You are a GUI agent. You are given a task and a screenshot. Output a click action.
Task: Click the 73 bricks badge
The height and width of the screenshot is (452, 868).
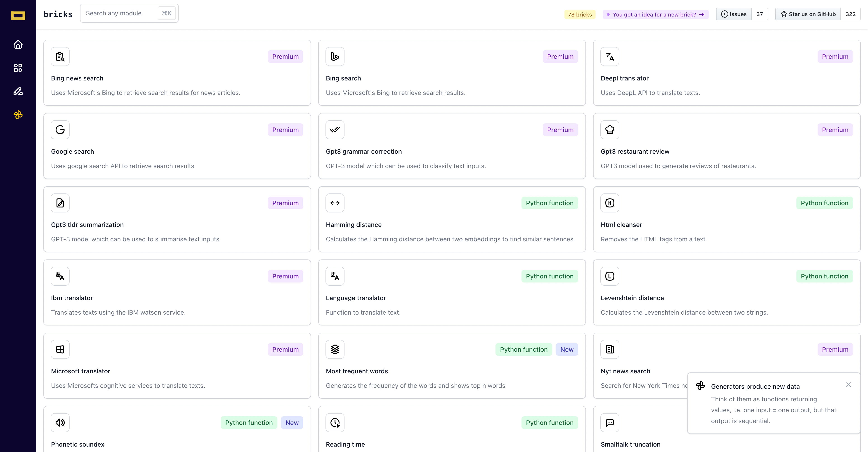[x=580, y=14]
